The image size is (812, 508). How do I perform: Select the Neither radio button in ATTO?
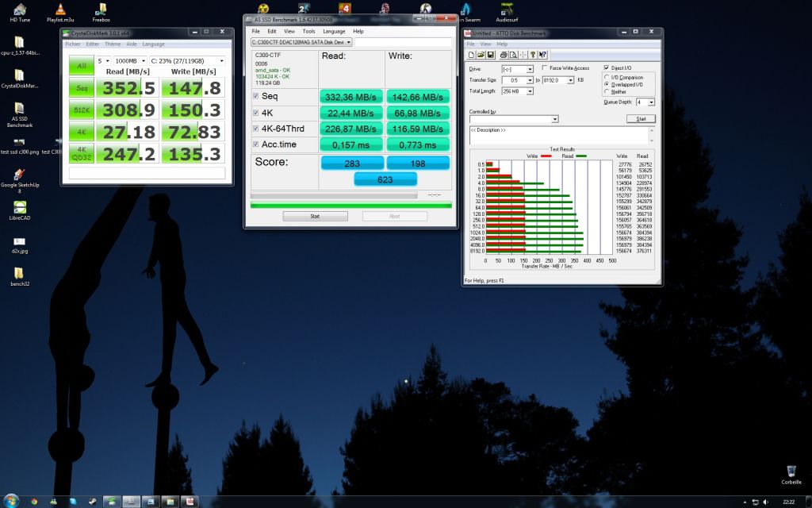pos(607,91)
